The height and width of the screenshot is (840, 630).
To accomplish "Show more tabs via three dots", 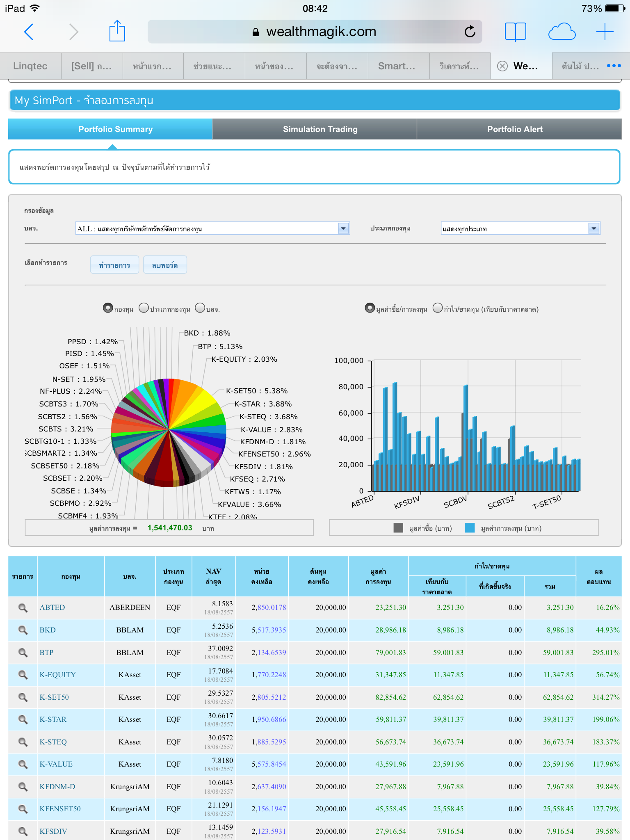I will 614,66.
